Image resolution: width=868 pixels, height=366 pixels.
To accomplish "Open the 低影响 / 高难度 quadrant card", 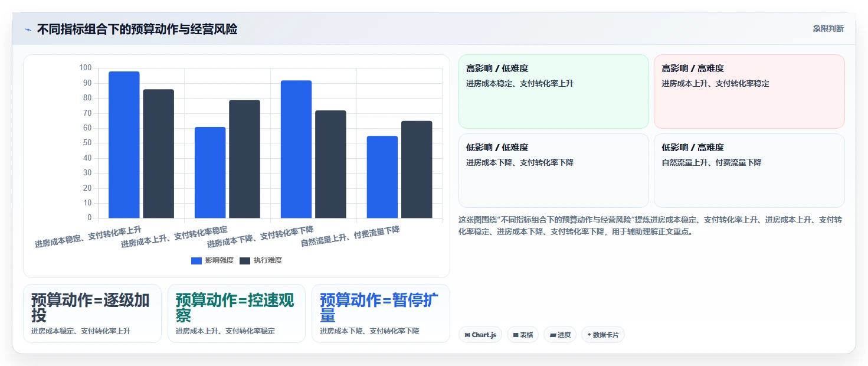I will point(749,171).
